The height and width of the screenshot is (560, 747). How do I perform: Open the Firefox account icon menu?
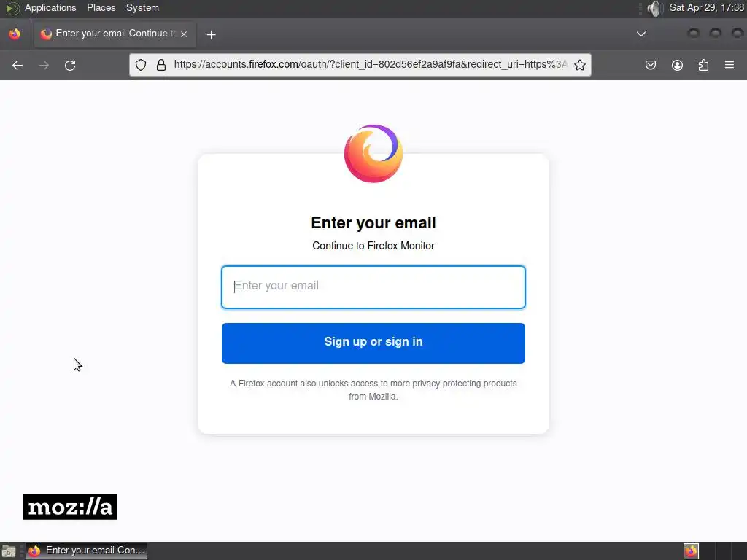tap(677, 65)
